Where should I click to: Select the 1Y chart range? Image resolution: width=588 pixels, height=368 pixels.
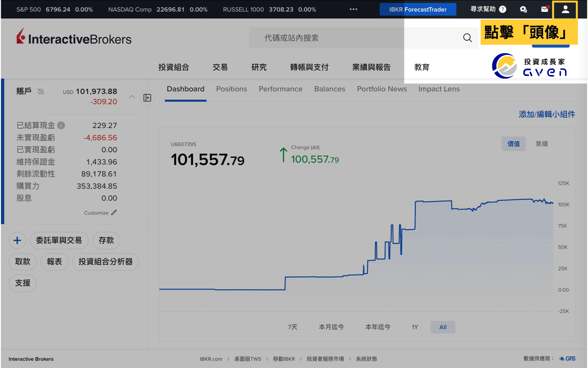point(415,327)
